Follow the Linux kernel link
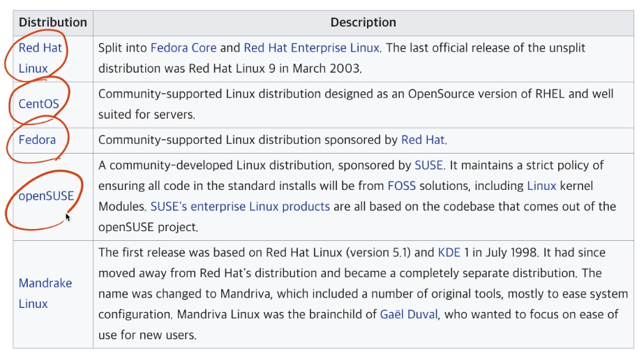The height and width of the screenshot is (361, 644). pyautogui.click(x=541, y=186)
